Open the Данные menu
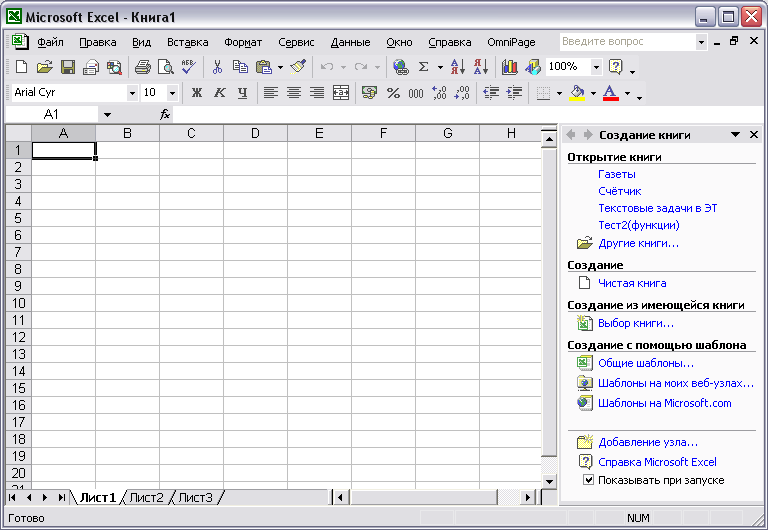768x530 pixels. click(350, 42)
